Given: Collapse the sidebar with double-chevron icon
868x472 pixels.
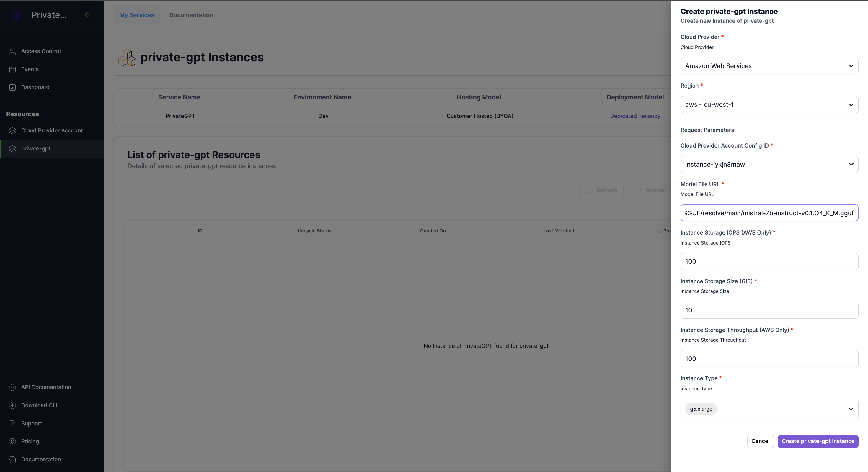Looking at the screenshot, I should 87,15.
